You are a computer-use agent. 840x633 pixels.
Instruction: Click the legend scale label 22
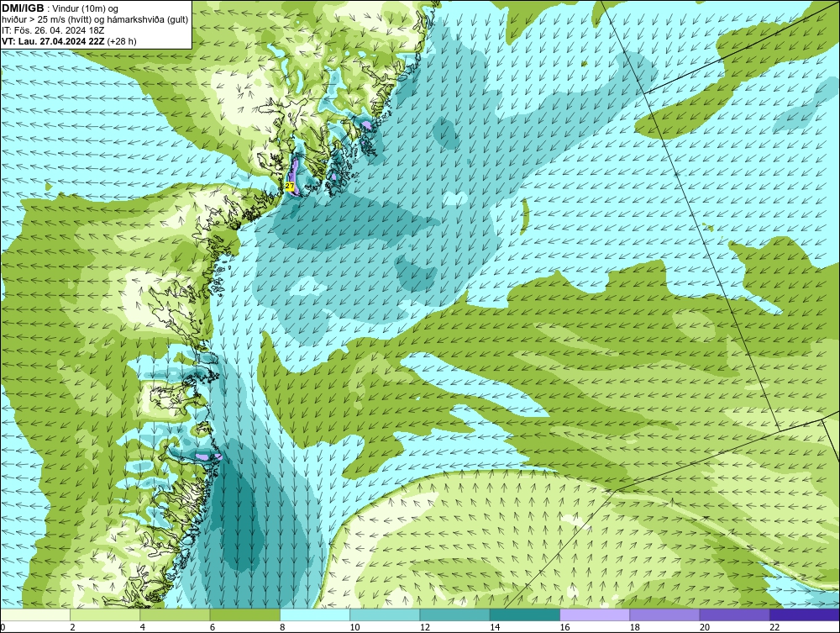(x=774, y=627)
